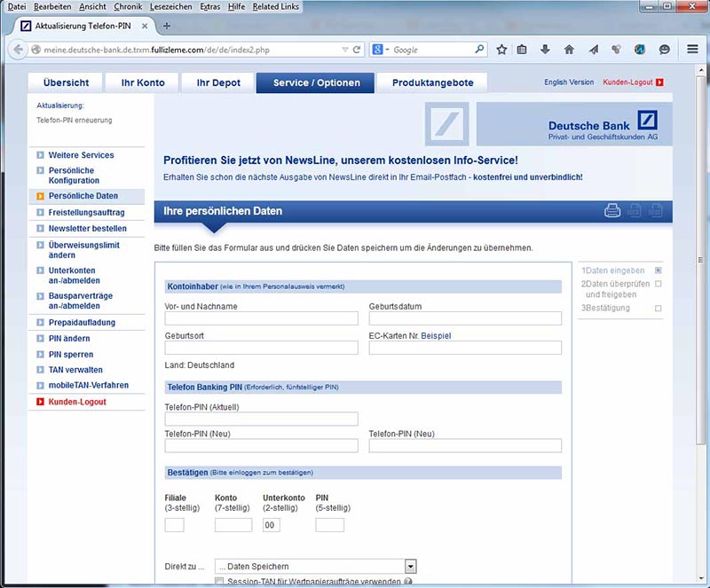This screenshot has height=588, width=710.
Task: Show bookmarks list icon in the toolbar
Action: 522,50
